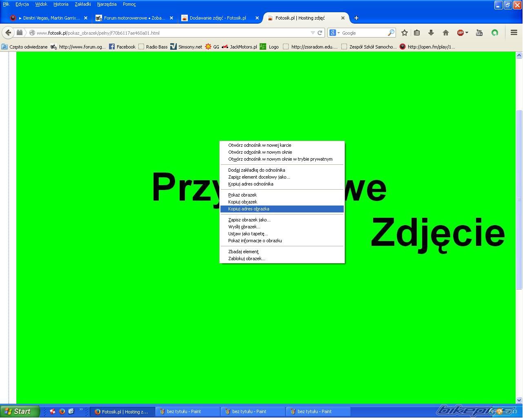
Task: Expand the ABP dropdown arrow
Action: coord(466,33)
